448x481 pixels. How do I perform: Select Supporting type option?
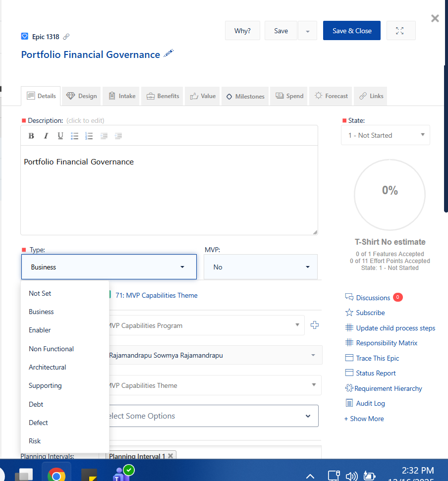click(x=65, y=385)
